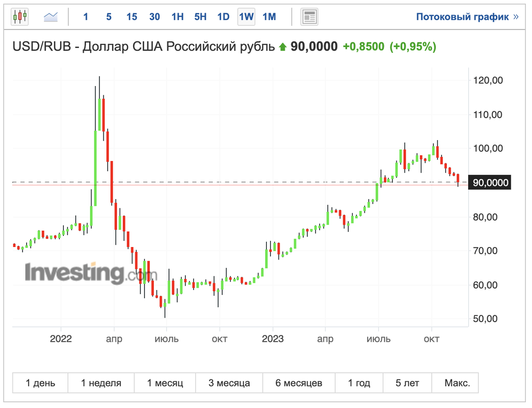Choose the 1H interval
This screenshot has width=532, height=408.
click(177, 17)
